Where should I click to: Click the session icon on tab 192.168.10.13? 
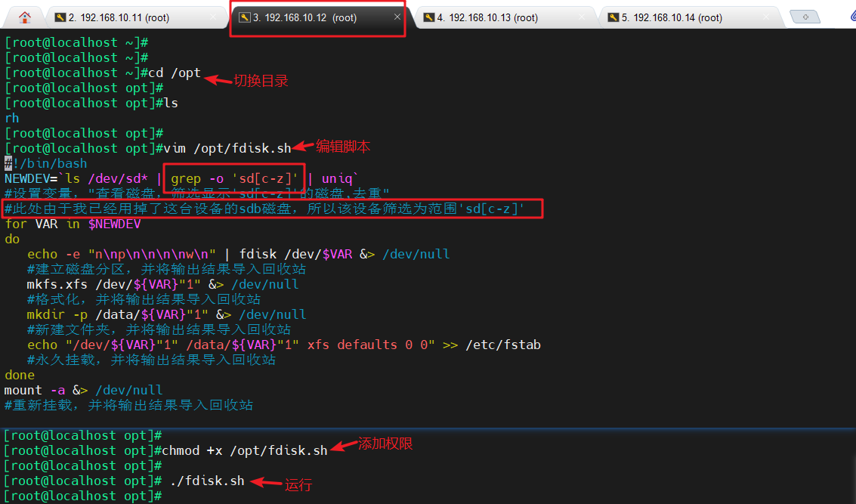pyautogui.click(x=429, y=17)
